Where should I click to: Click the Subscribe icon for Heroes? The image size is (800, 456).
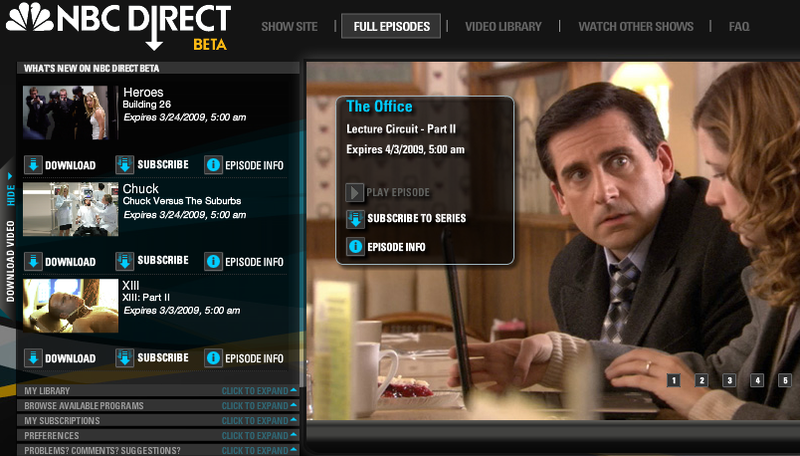[x=124, y=165]
